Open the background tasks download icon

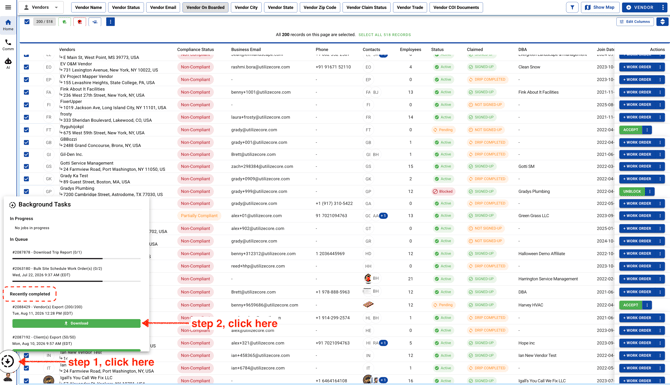point(8,361)
